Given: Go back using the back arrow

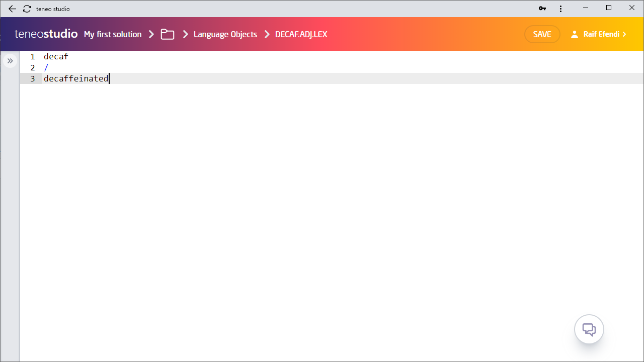Looking at the screenshot, I should pos(12,9).
